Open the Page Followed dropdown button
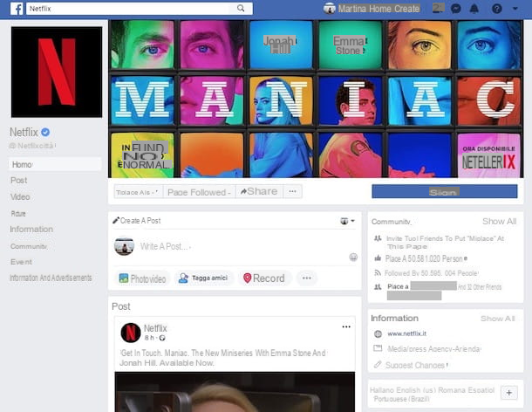532x412 pixels. tap(200, 192)
